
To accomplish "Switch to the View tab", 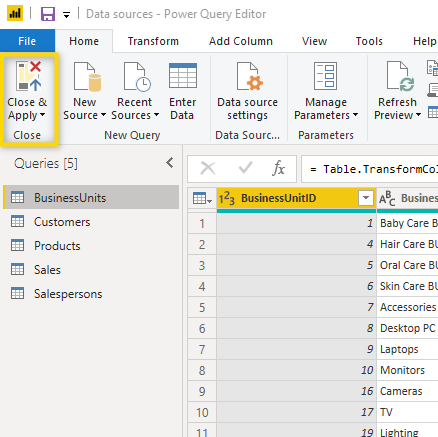I will coord(314,41).
